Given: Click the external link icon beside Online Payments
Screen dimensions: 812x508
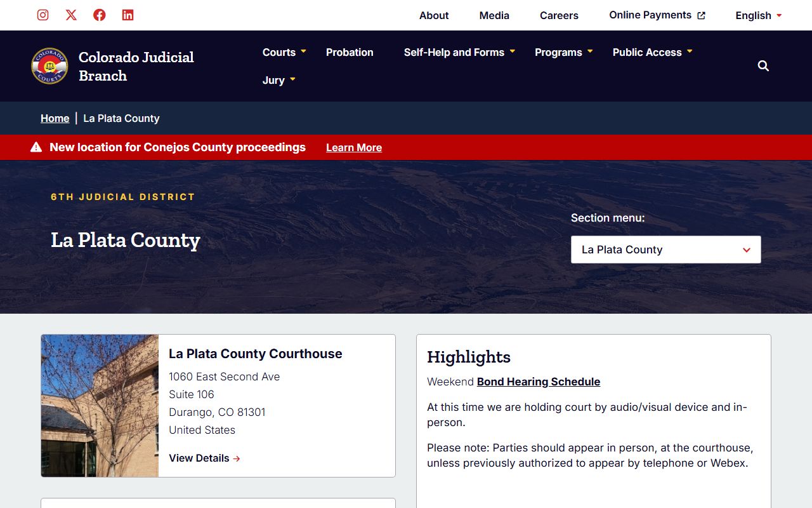Looking at the screenshot, I should coord(701,16).
